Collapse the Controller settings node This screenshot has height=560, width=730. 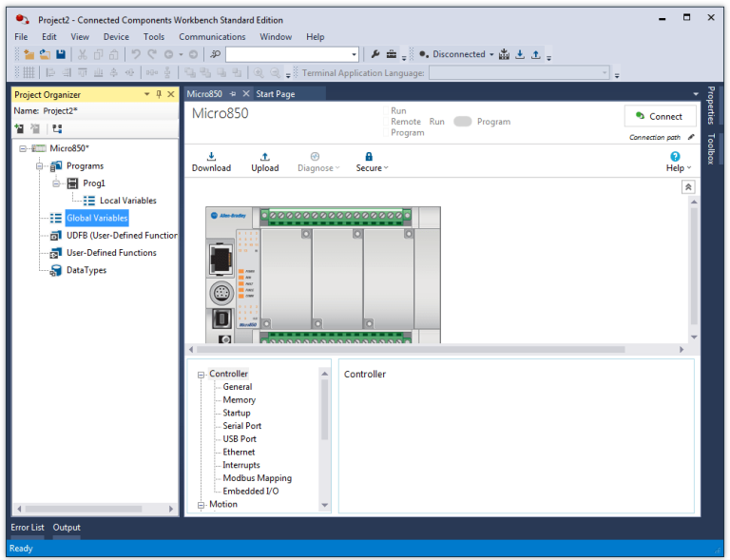(x=202, y=375)
